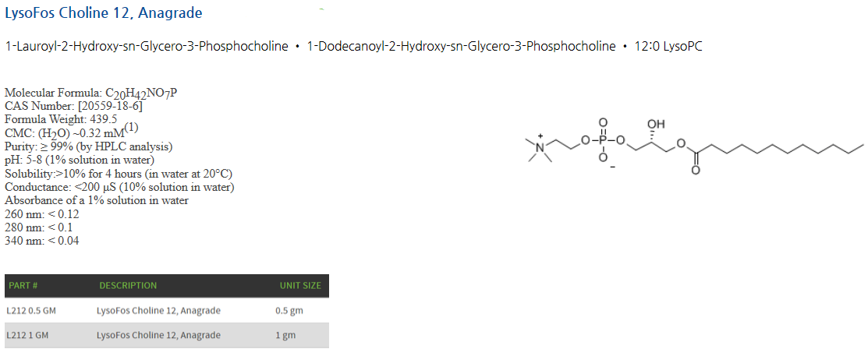Select part number L212 1 GM
868x356 pixels.
(x=27, y=336)
